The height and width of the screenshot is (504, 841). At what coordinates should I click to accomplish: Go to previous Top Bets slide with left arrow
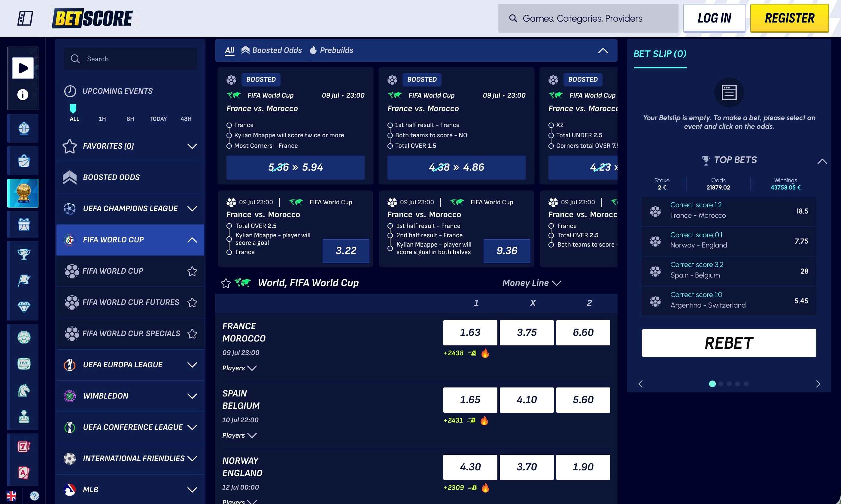click(x=641, y=384)
